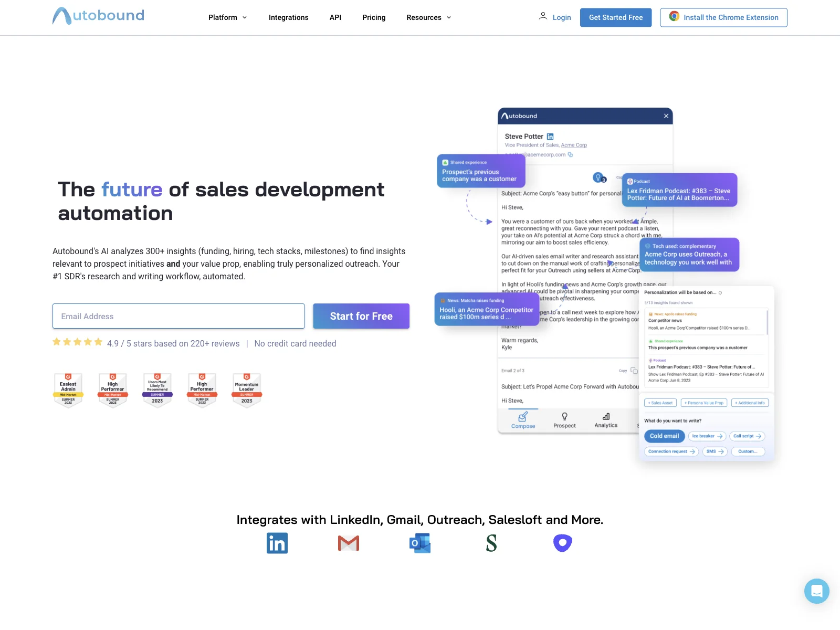Click the Tech used: complementary insight card

tap(689, 255)
